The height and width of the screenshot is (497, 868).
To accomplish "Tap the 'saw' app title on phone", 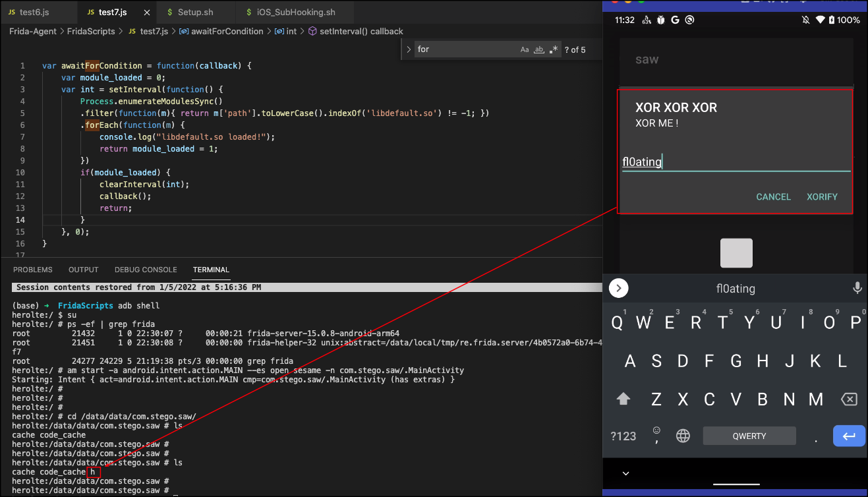I will 647,59.
